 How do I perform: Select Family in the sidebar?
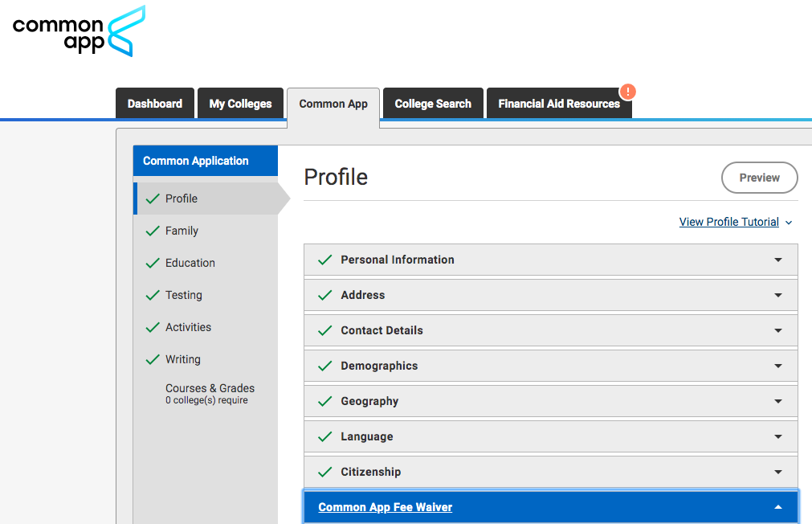182,231
